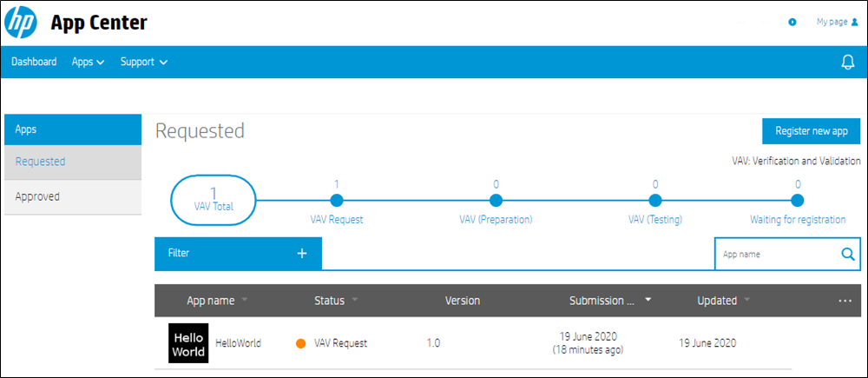Viewport: 868px width, 378px height.
Task: Open the notifications bell
Action: click(847, 62)
